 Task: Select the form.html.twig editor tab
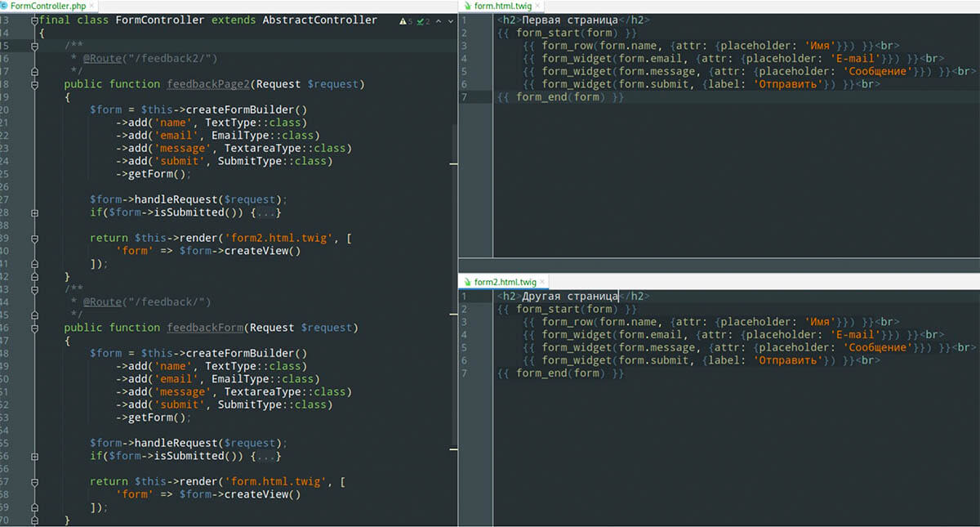(x=501, y=6)
